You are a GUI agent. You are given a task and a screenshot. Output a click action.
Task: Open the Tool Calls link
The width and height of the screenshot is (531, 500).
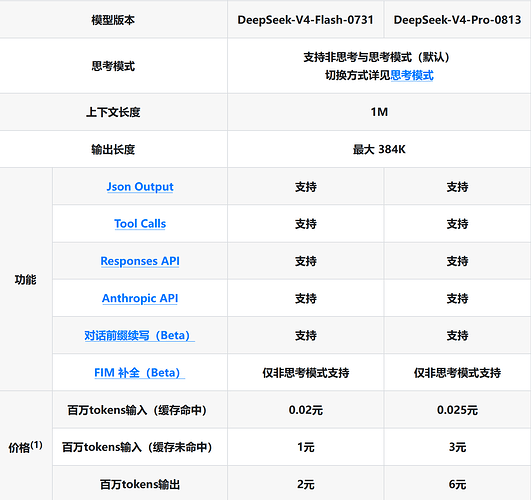pos(140,224)
